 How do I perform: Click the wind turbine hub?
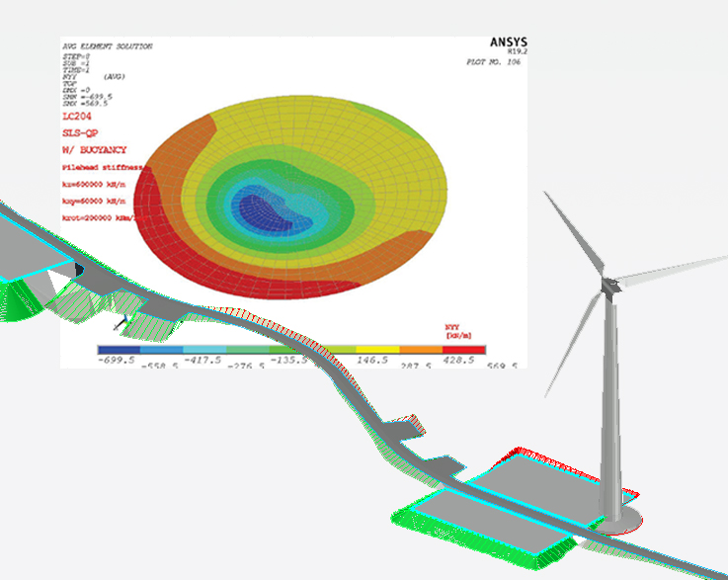click(x=608, y=285)
